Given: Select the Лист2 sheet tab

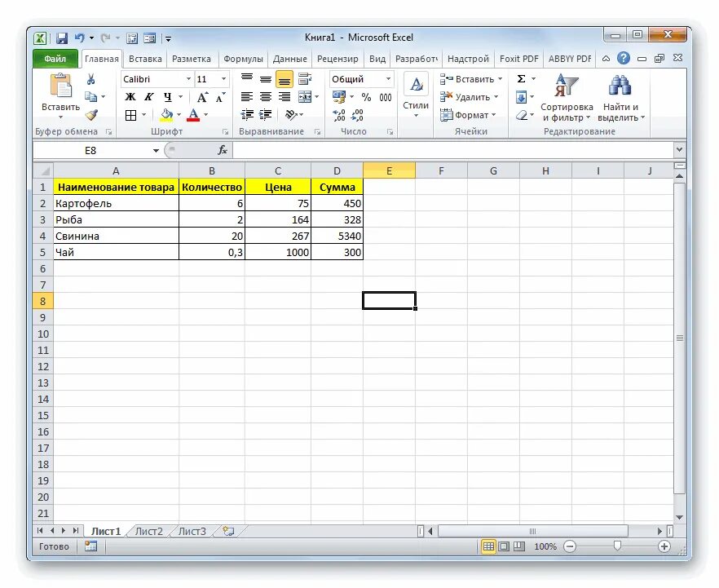Looking at the screenshot, I should (x=149, y=530).
